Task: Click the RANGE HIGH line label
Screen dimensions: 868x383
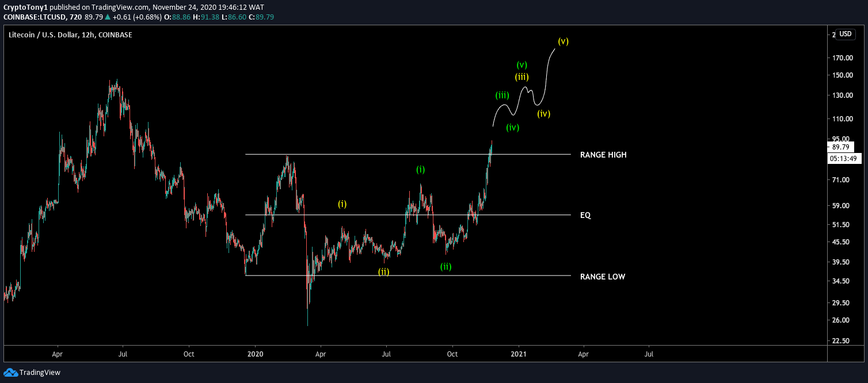Action: tap(602, 155)
